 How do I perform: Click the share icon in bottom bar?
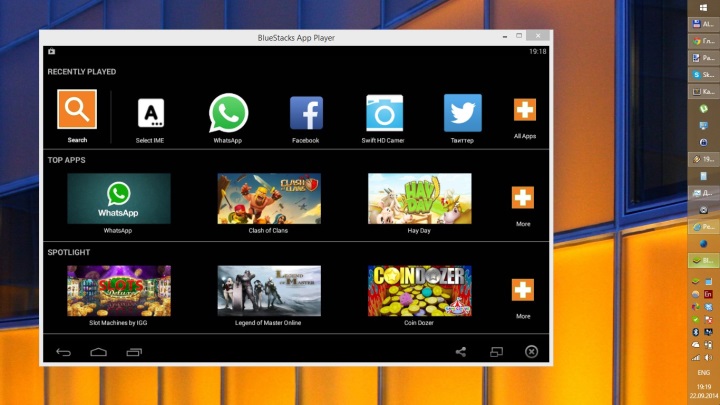point(461,352)
